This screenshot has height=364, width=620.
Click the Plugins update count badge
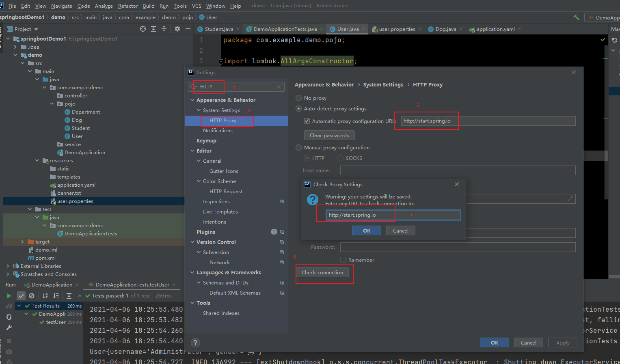tap(274, 232)
